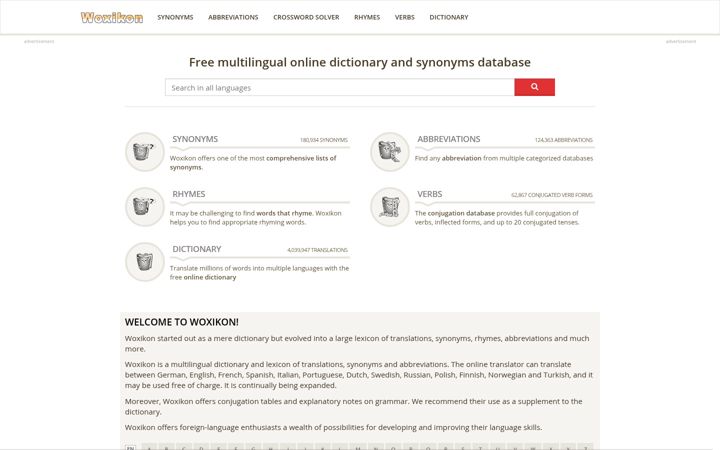
Task: Click the paragraph starting 'Woxikon started out'
Action: (x=357, y=343)
